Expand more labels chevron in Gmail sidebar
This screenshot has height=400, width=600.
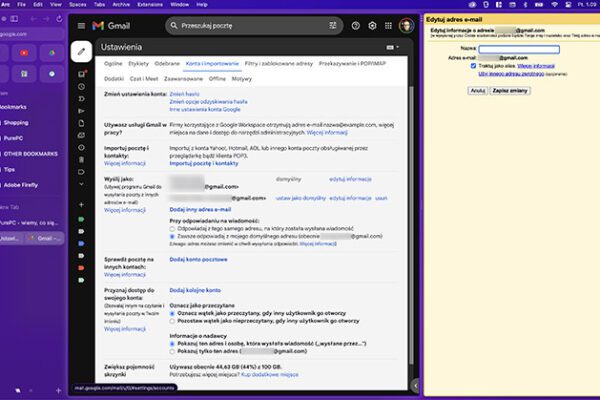[x=81, y=184]
